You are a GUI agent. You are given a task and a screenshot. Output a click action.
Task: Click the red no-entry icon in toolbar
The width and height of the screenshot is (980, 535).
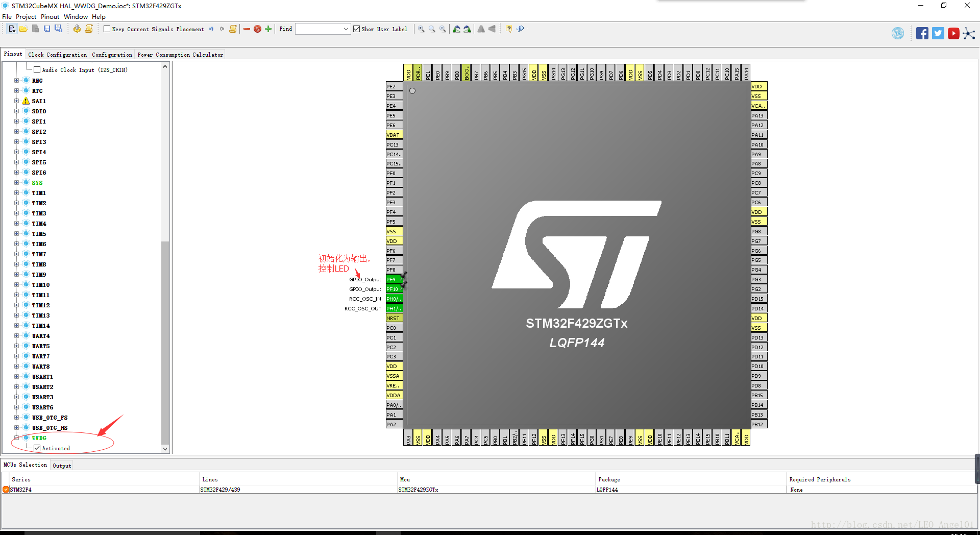tap(257, 29)
